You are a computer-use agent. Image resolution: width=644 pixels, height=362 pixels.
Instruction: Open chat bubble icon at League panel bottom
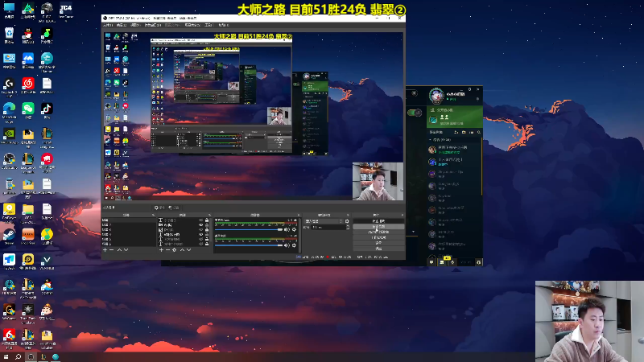(x=431, y=262)
